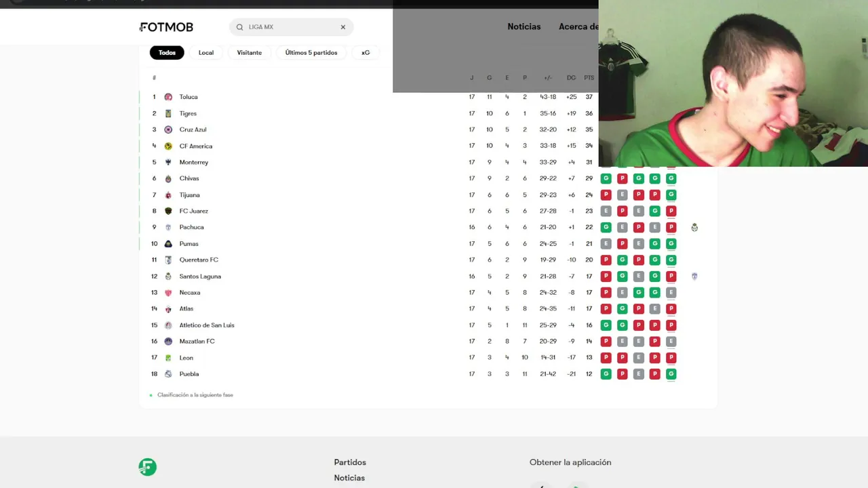Click the Atletico de San Luis crest
Viewport: 868px width, 488px height.
click(x=168, y=325)
